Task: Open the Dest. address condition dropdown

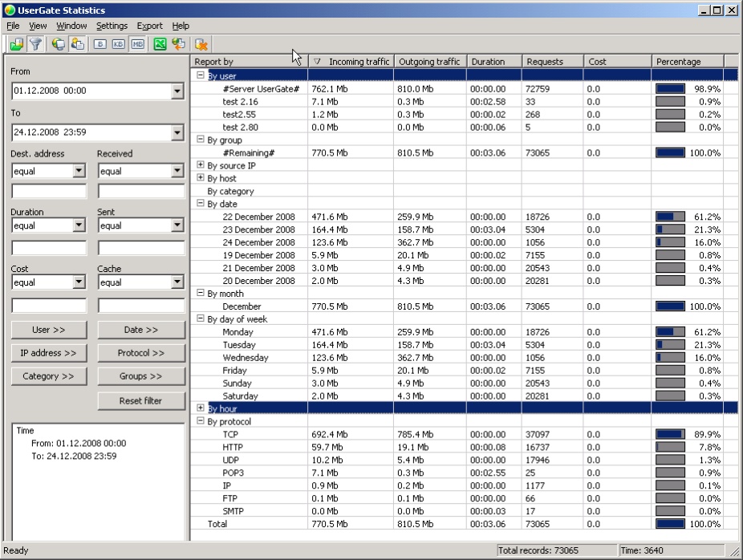Action: pyautogui.click(x=79, y=171)
